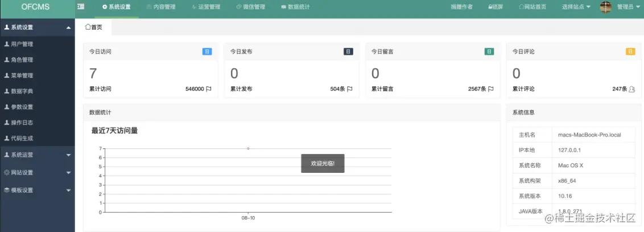Click the green 日 badge on 今日留言
Screen dimensions: 644x232
[489, 52]
